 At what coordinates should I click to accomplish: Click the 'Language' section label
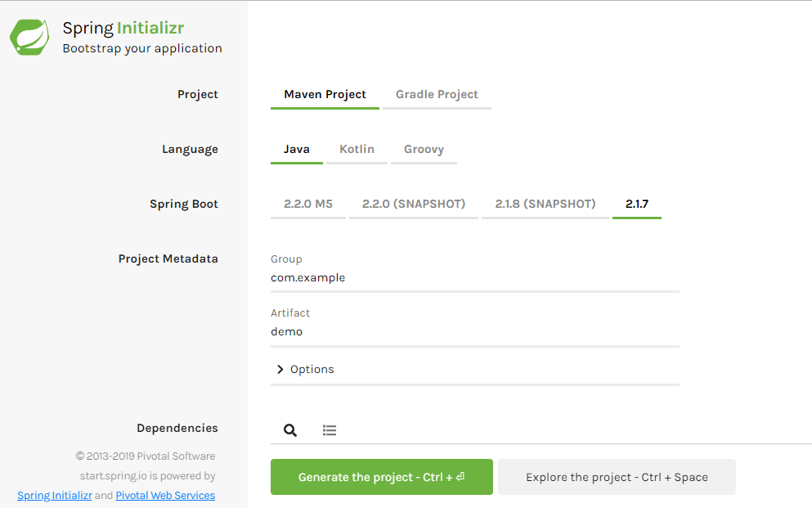190,150
